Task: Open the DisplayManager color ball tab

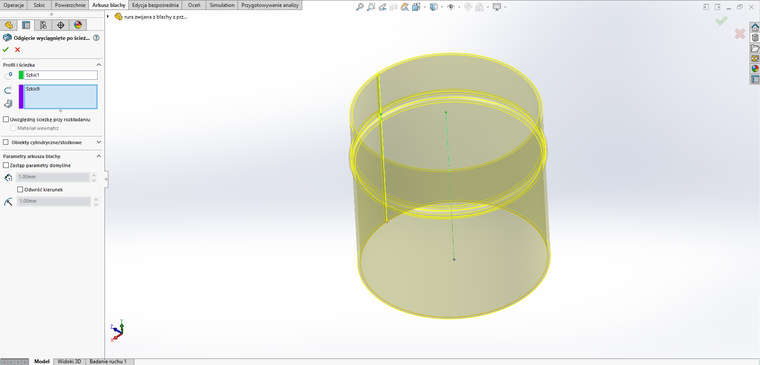Action: point(78,25)
